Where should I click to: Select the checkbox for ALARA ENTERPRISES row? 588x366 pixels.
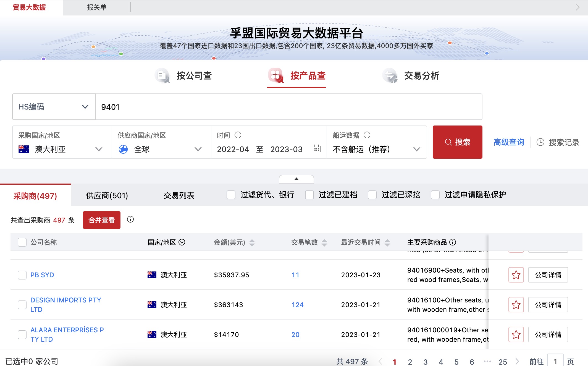point(22,334)
